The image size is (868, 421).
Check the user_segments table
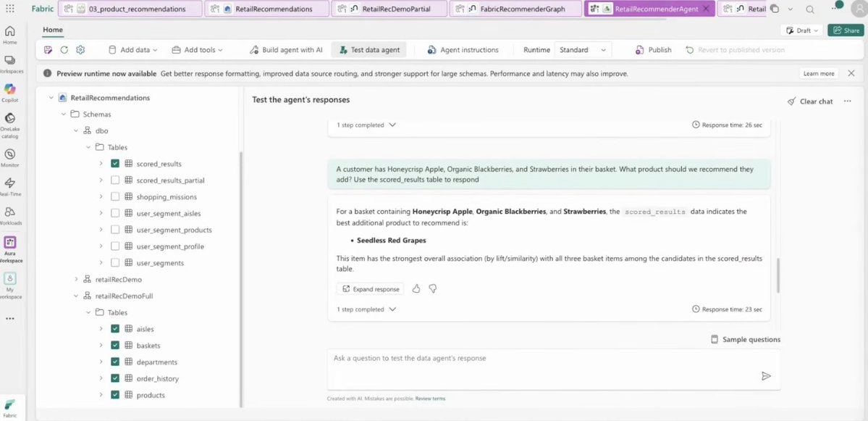tap(115, 262)
